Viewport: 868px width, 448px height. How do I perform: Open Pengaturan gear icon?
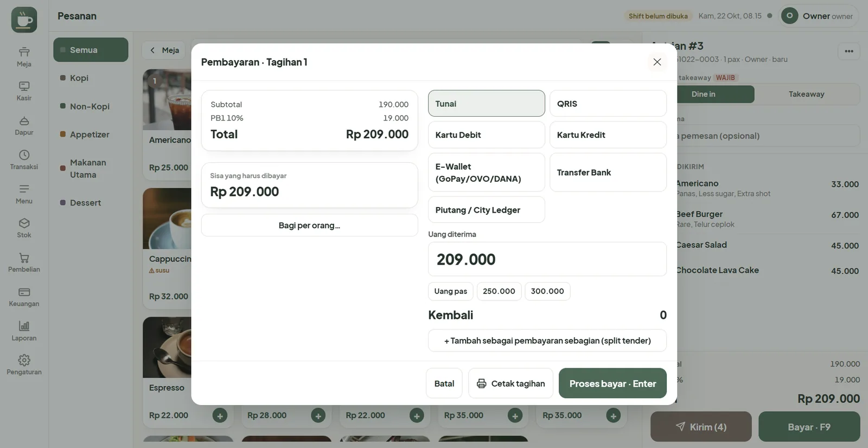[24, 366]
